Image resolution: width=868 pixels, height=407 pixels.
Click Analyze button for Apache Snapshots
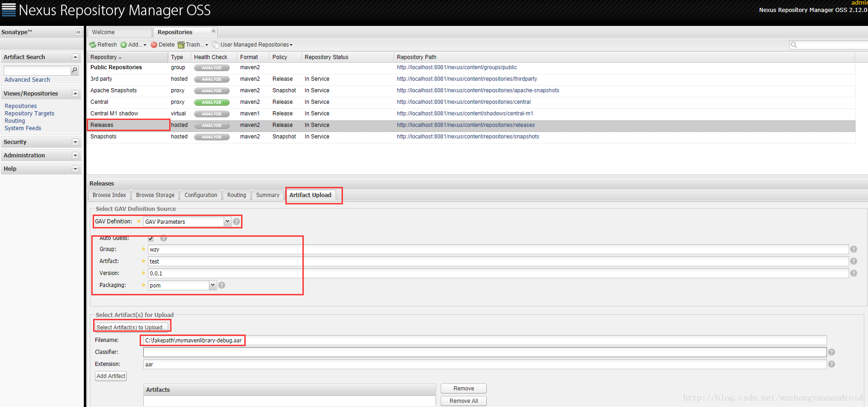(x=212, y=91)
